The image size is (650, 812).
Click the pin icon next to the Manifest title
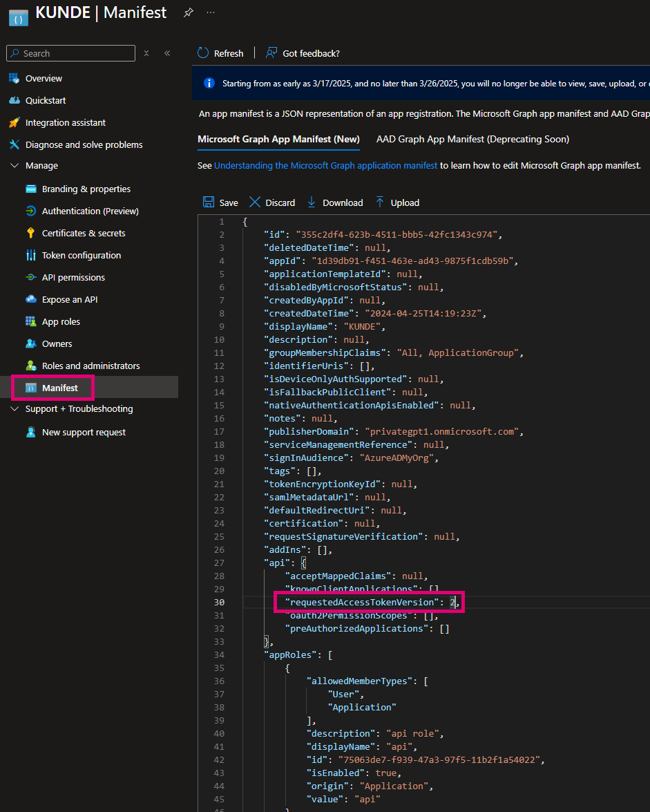point(188,12)
